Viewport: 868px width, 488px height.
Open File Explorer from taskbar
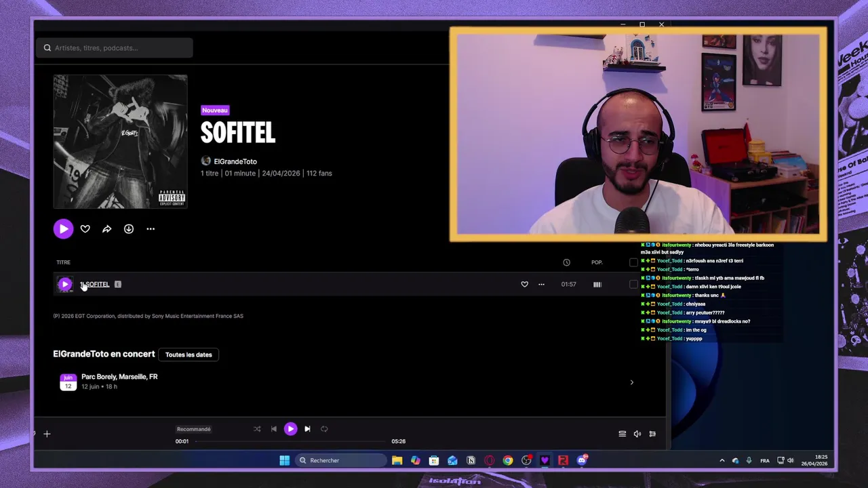tap(397, 461)
